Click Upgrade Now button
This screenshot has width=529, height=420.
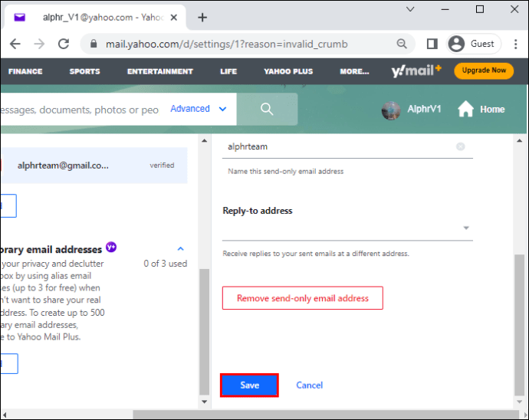tap(484, 71)
